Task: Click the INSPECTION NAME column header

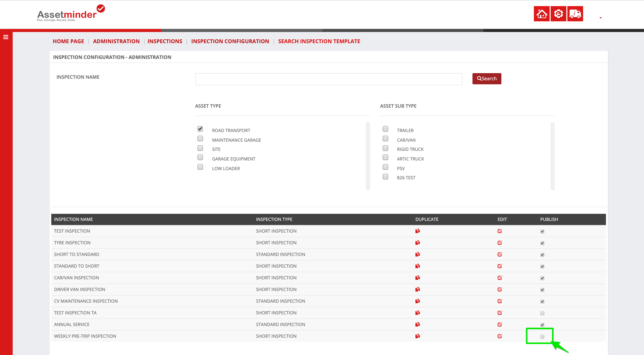Action: point(73,219)
